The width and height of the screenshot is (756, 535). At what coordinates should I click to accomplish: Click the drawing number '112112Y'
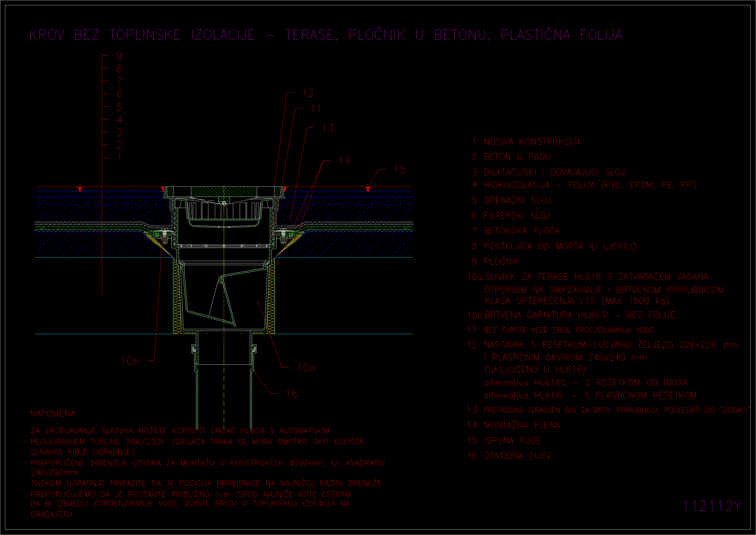tap(712, 506)
